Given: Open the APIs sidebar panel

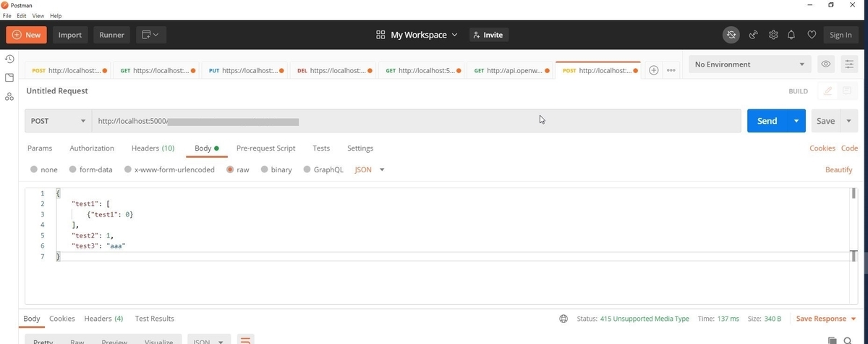Looking at the screenshot, I should 9,96.
